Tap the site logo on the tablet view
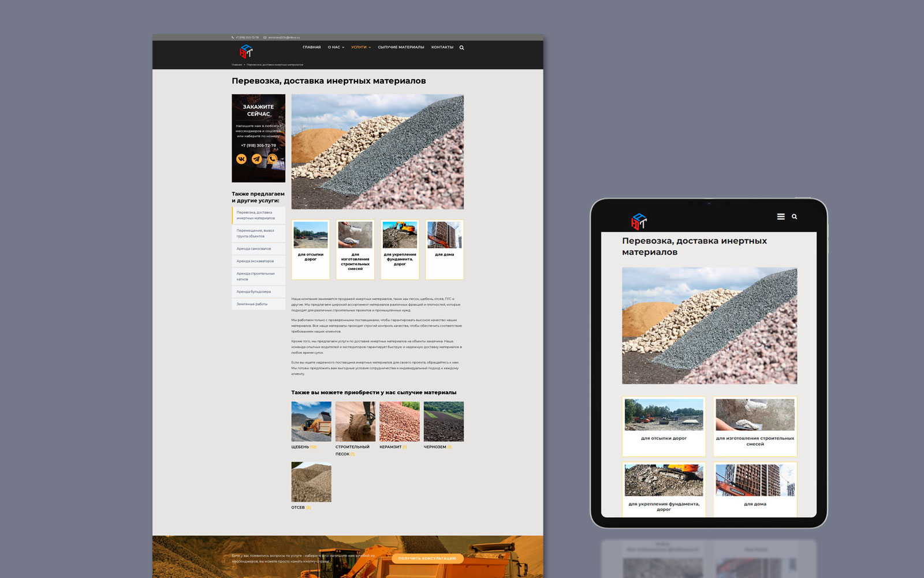This screenshot has width=924, height=578. tap(639, 221)
